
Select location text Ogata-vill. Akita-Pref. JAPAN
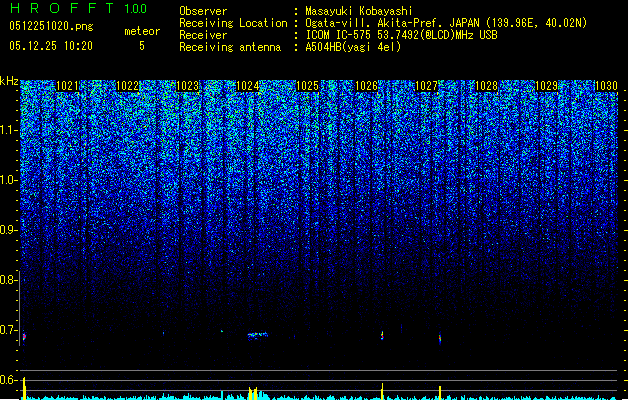click(x=393, y=23)
